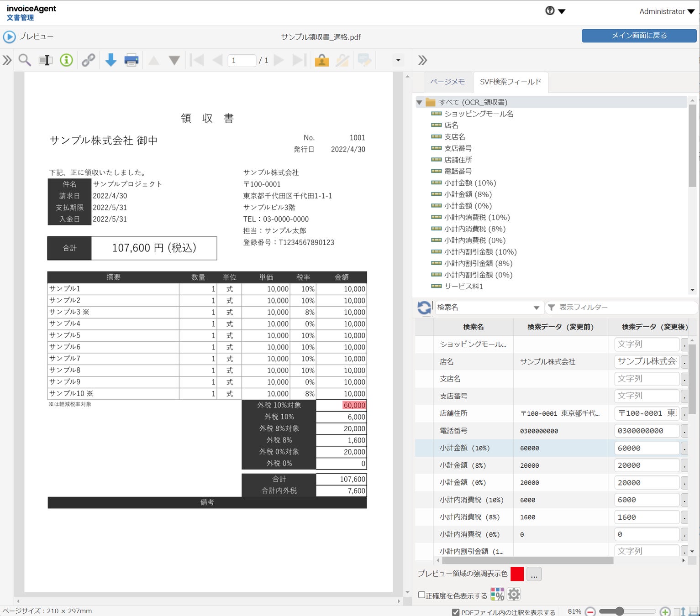Viewport: 700px width, 616px height.
Task: Collapse the すべて (OCR_領収書) tree node
Action: (x=419, y=102)
